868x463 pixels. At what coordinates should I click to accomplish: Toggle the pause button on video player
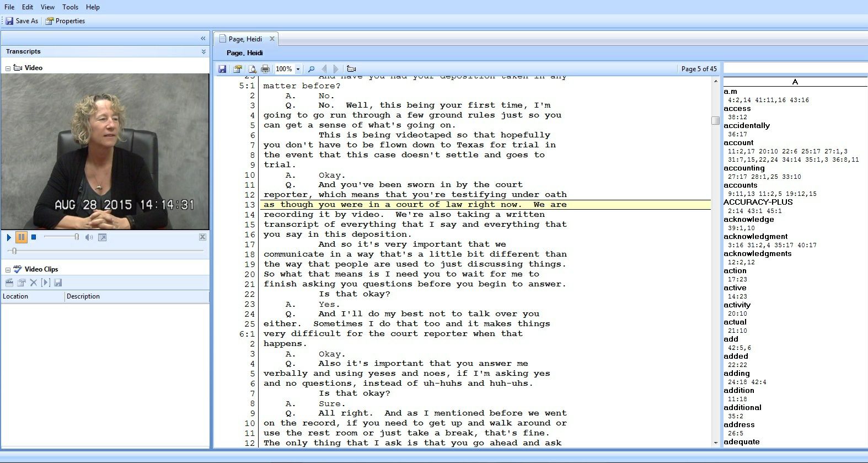tap(22, 237)
